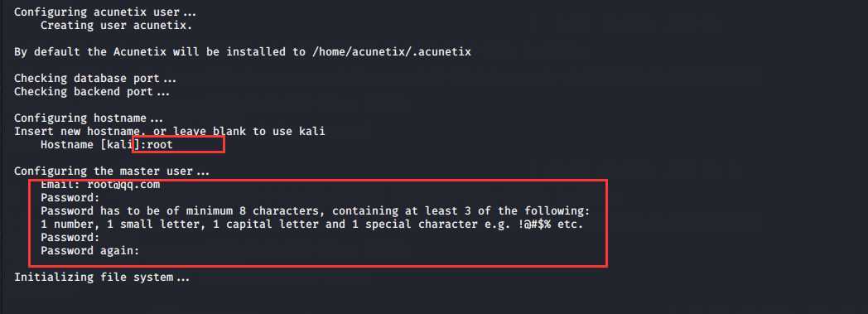The image size is (868, 314).
Task: Click the Hostname [kali] input prompt
Action: [x=106, y=145]
